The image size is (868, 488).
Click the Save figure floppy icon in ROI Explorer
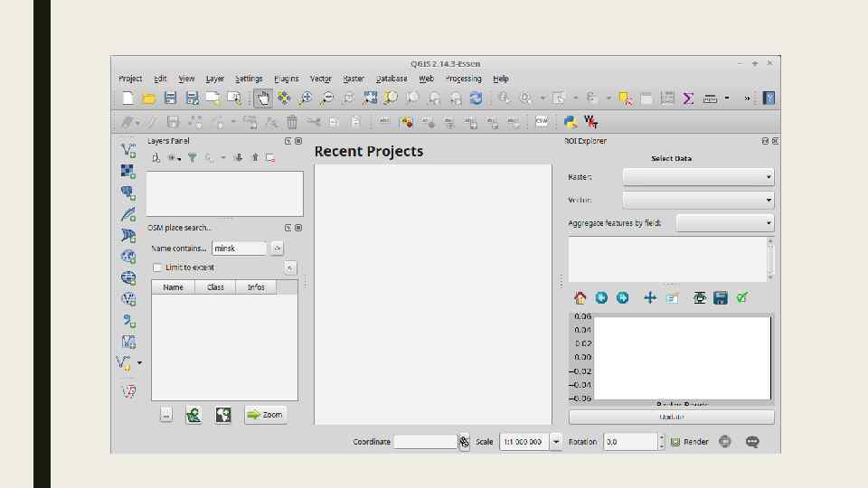721,297
